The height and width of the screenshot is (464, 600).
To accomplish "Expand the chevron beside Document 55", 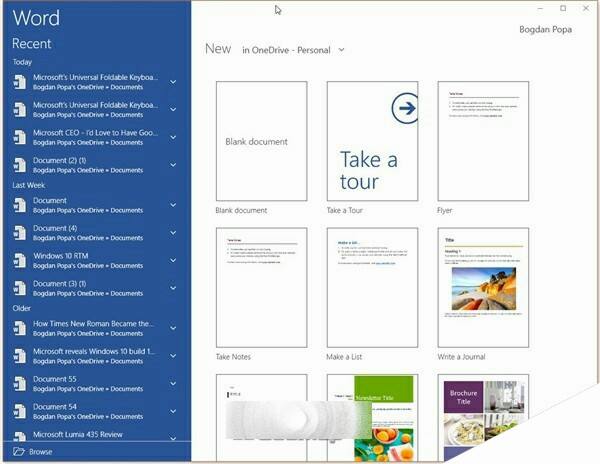I will [173, 384].
